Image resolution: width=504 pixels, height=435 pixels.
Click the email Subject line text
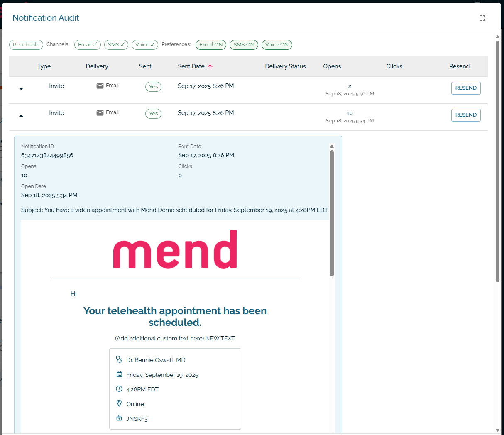(175, 210)
